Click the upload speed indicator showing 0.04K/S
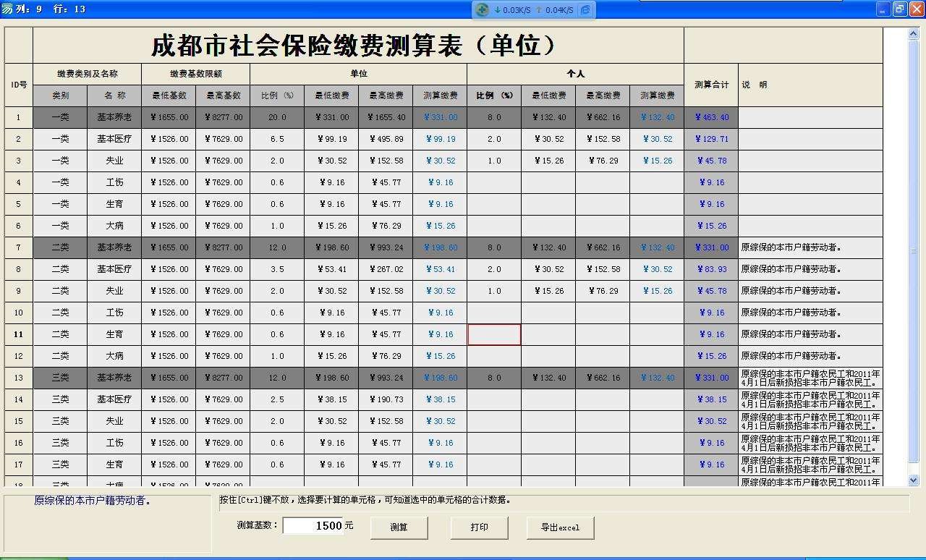 [x=559, y=10]
